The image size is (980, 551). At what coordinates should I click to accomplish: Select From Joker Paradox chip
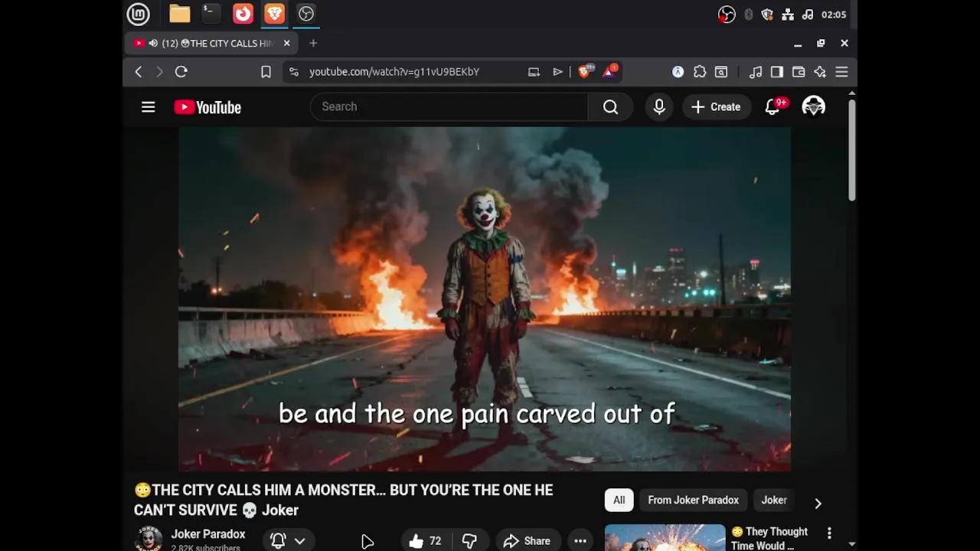(693, 500)
